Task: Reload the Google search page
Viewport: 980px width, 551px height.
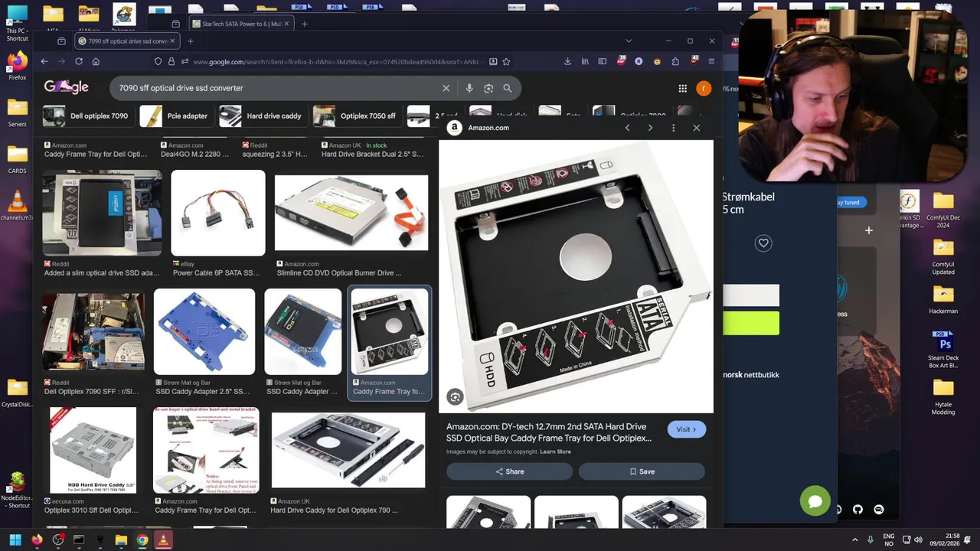Action: click(78, 61)
